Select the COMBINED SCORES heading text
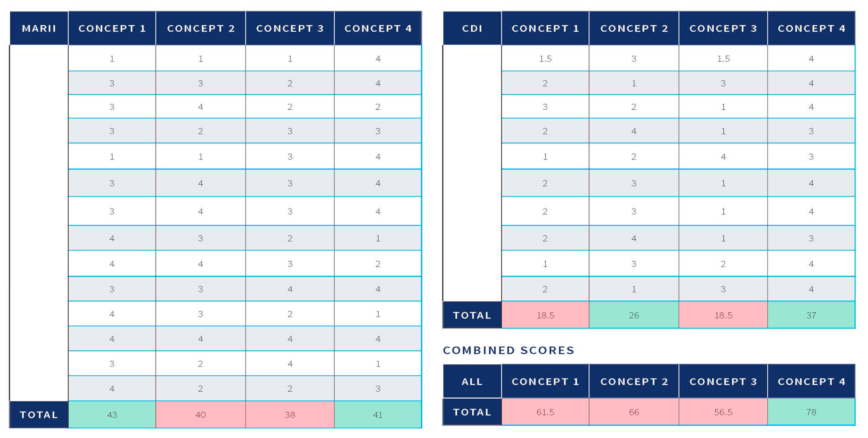 click(509, 350)
